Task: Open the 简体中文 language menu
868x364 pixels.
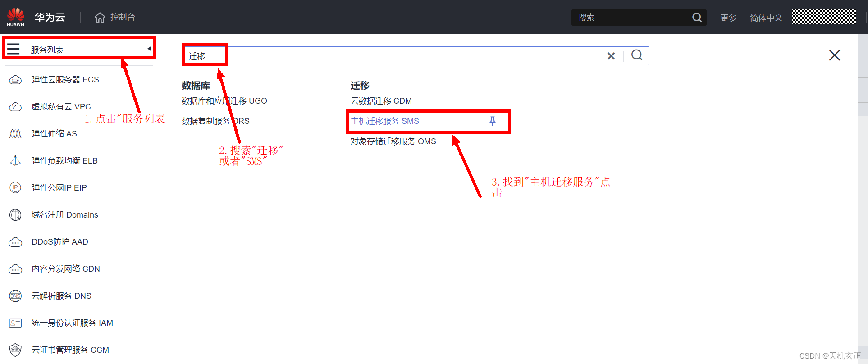Action: (766, 18)
